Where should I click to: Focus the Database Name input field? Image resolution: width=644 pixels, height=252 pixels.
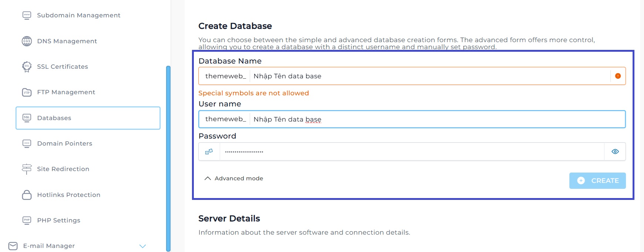[429, 76]
